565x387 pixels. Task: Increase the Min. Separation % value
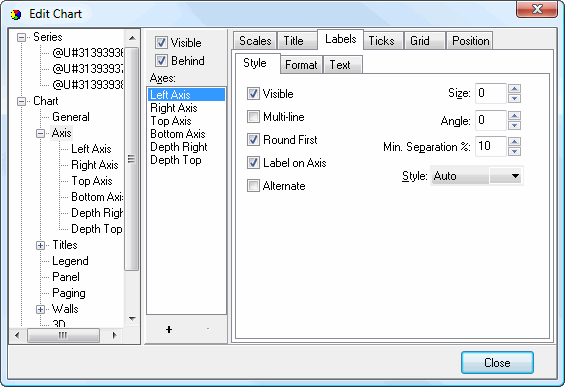[x=514, y=142]
